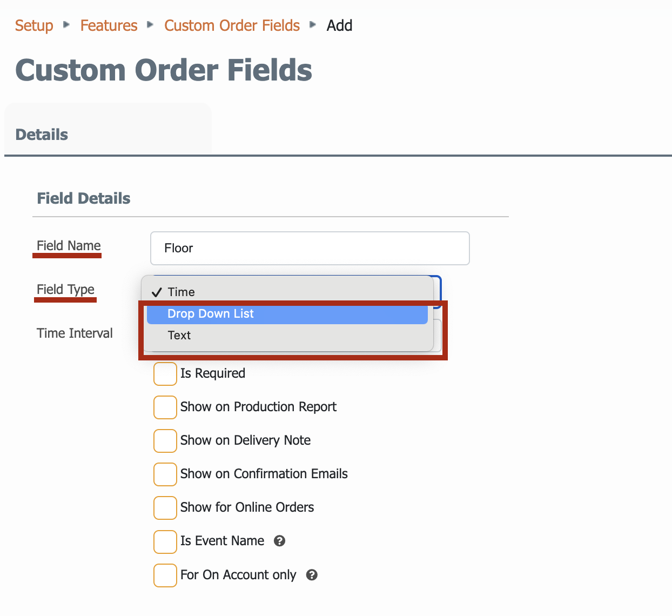Tick the Is Event Name checkbox

pyautogui.click(x=165, y=541)
